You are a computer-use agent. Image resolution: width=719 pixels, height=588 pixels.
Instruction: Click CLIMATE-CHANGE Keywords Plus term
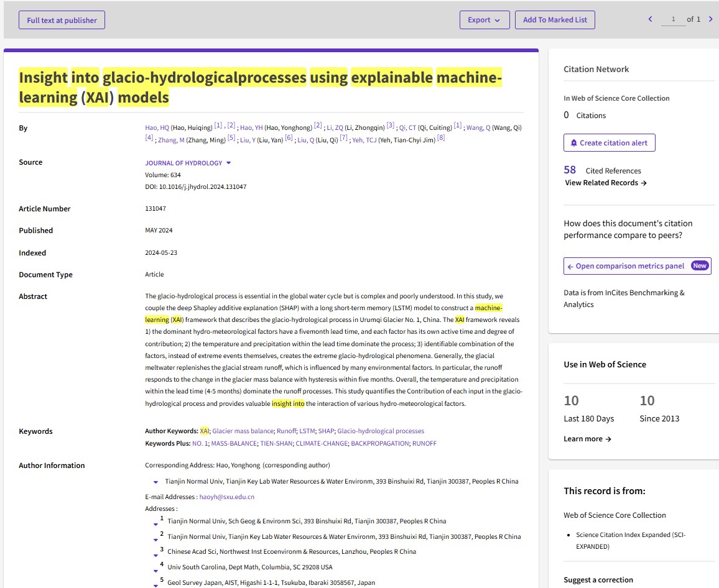click(322, 443)
